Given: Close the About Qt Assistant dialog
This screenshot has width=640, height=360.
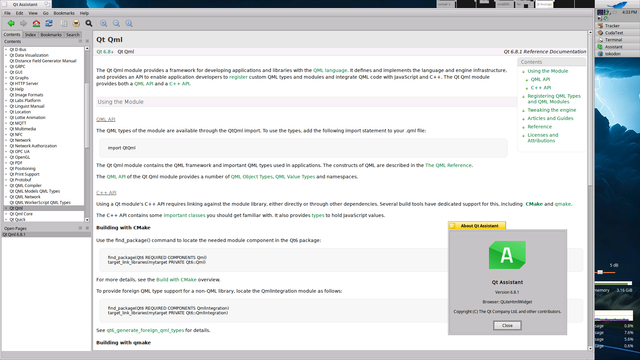Looking at the screenshot, I should tap(507, 325).
